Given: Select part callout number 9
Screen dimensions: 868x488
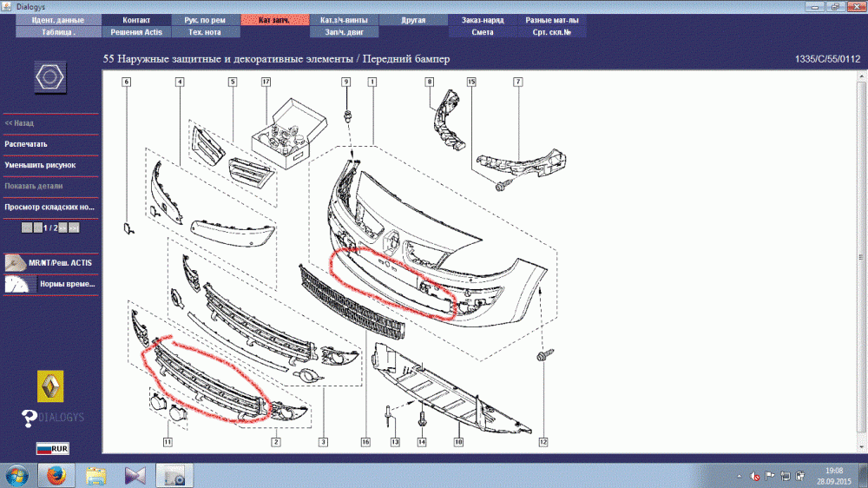Looking at the screenshot, I should [x=346, y=82].
